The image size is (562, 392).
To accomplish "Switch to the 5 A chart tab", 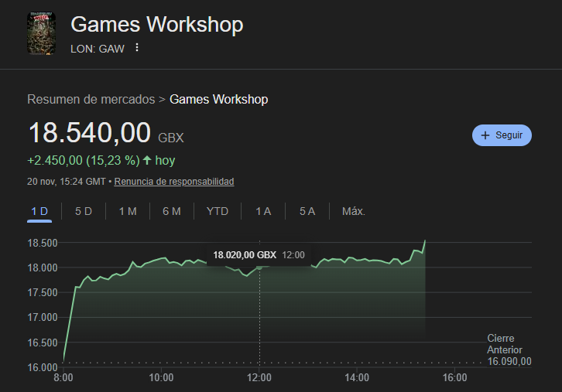I will click(x=307, y=211).
